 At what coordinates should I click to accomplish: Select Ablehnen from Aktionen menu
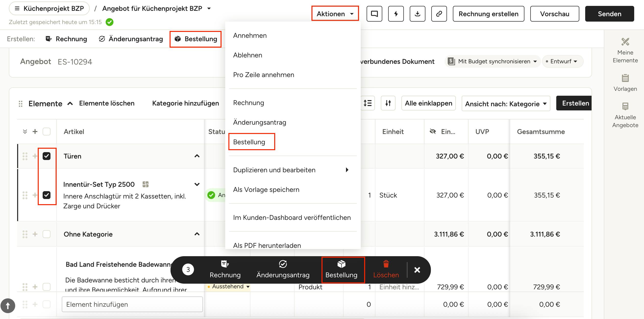[x=293, y=55]
